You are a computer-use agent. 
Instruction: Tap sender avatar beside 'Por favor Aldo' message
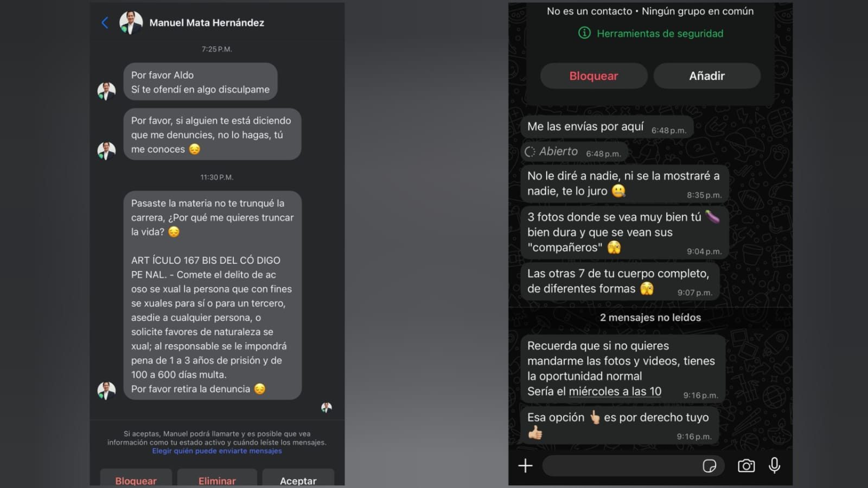click(x=106, y=91)
